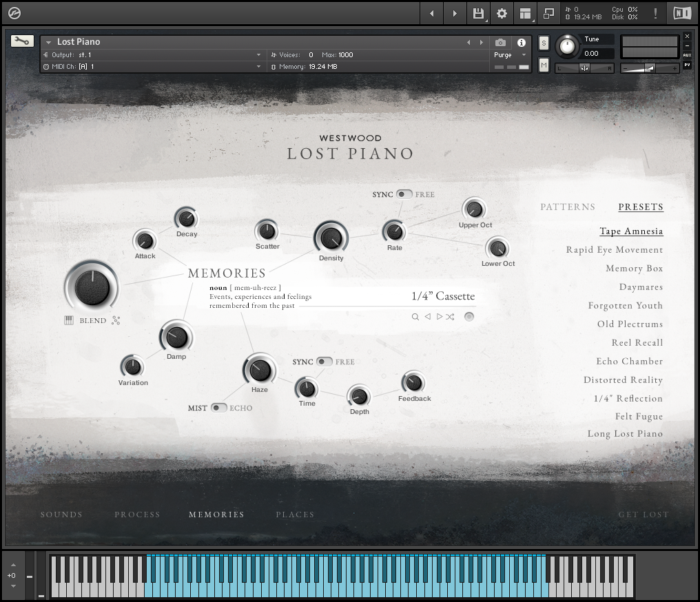The image size is (700, 602).
Task: Show instrument info with i icon
Action: point(521,43)
